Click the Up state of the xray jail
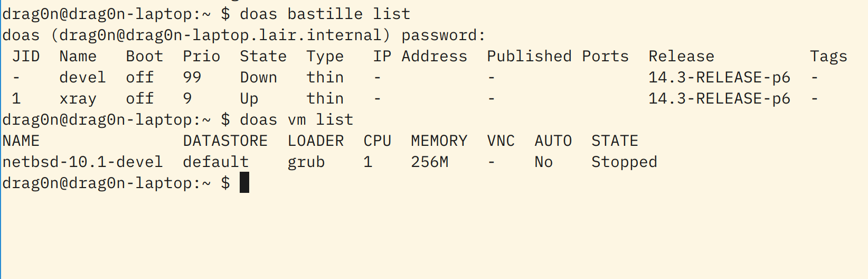This screenshot has width=868, height=279. coord(249,99)
